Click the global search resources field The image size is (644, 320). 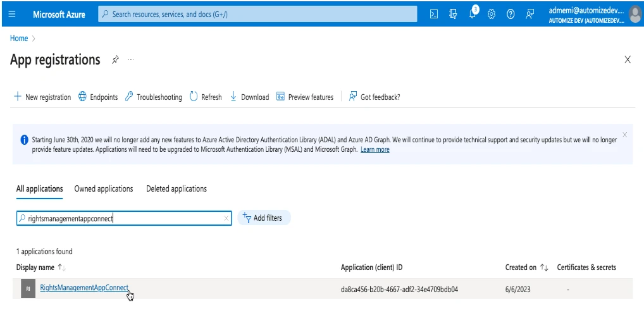coord(258,14)
